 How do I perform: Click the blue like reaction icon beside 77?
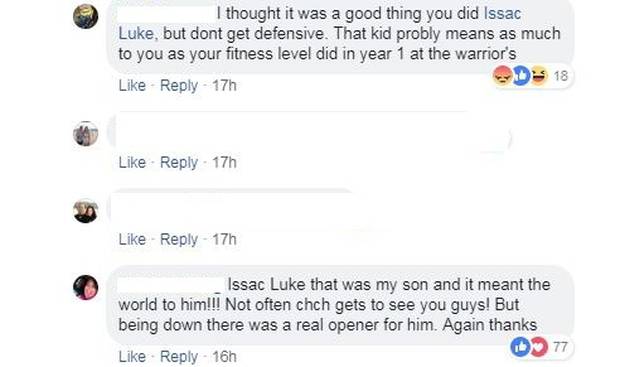click(x=520, y=347)
